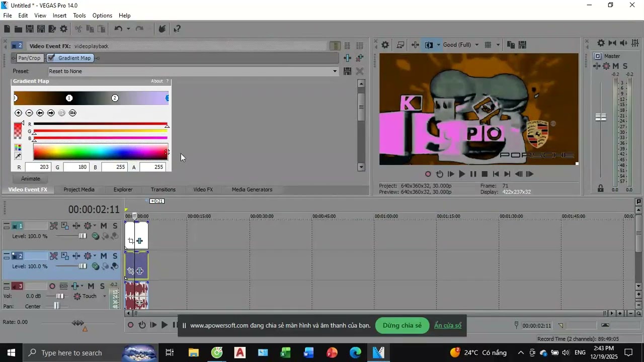This screenshot has width=644, height=362.
Task: Add a gradient stop with plus icon
Action: pyautogui.click(x=18, y=113)
